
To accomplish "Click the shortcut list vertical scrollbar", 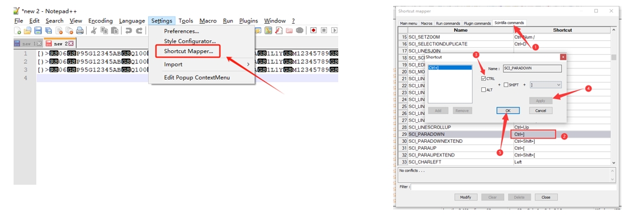I will [x=614, y=96].
